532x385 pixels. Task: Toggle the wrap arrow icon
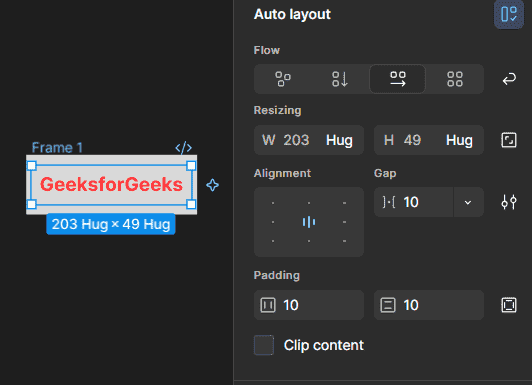509,79
